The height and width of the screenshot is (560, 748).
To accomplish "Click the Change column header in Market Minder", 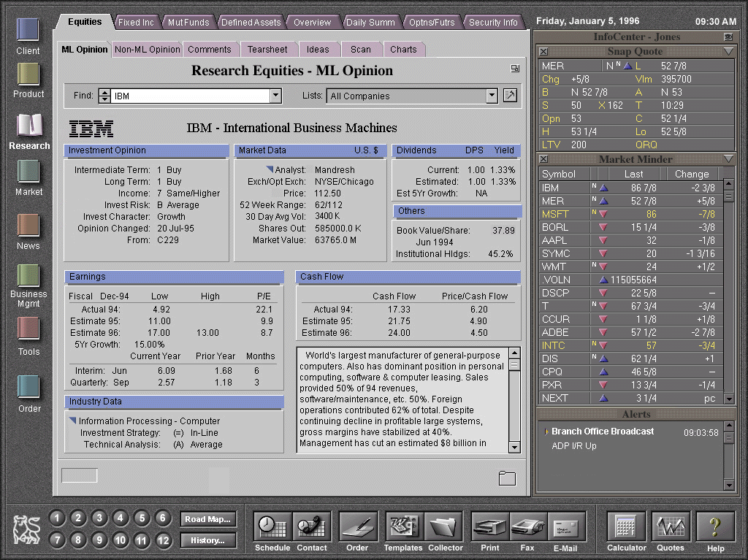I will coord(692,174).
